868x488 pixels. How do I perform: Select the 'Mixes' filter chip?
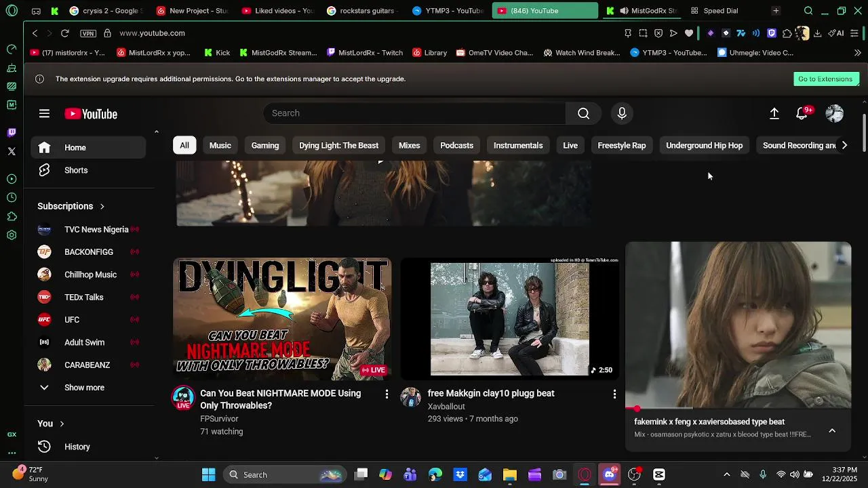click(x=410, y=145)
